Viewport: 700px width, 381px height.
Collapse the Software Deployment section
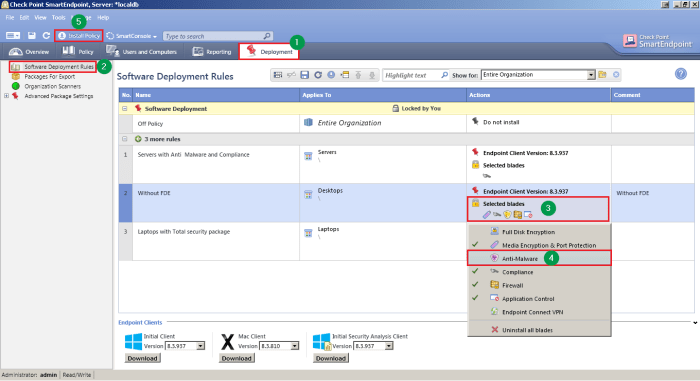pos(125,109)
